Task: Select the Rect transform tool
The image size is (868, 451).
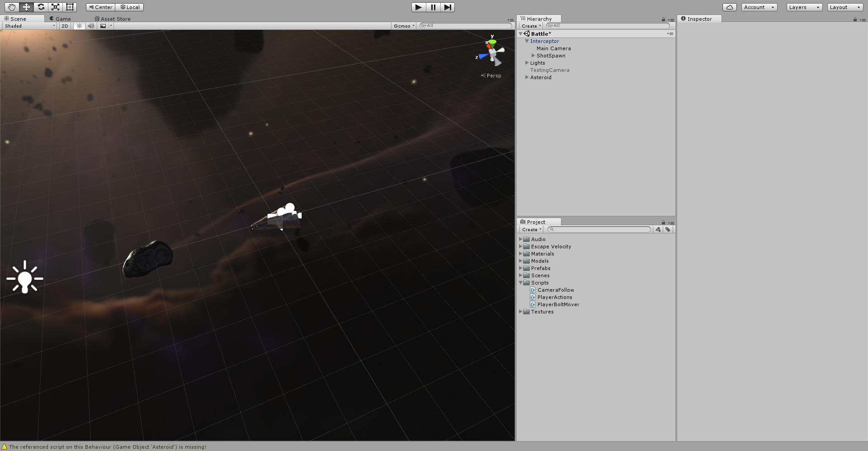Action: (x=70, y=7)
